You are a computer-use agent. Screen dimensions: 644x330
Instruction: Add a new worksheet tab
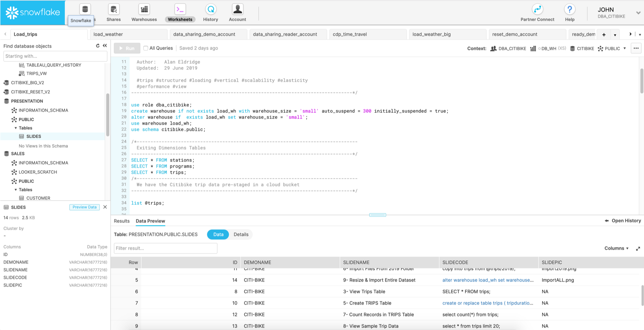point(604,34)
